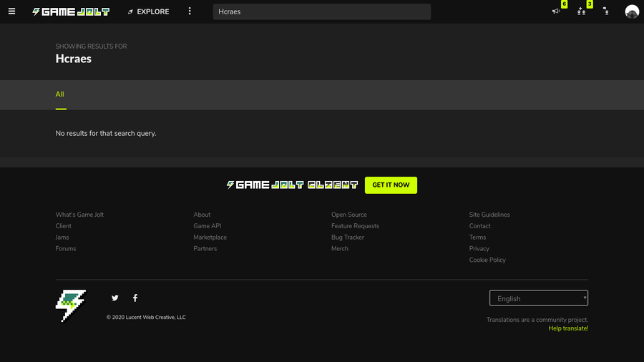Open the Marketplace footer link
This screenshot has height=362, width=644.
210,238
